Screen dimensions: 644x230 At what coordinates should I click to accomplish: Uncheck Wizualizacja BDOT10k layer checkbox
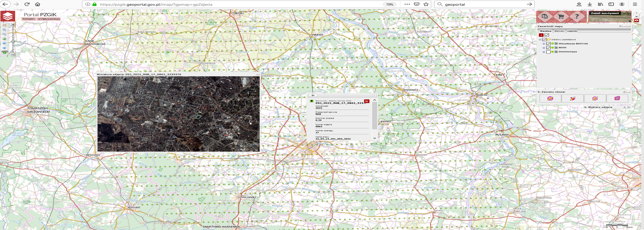(548, 44)
